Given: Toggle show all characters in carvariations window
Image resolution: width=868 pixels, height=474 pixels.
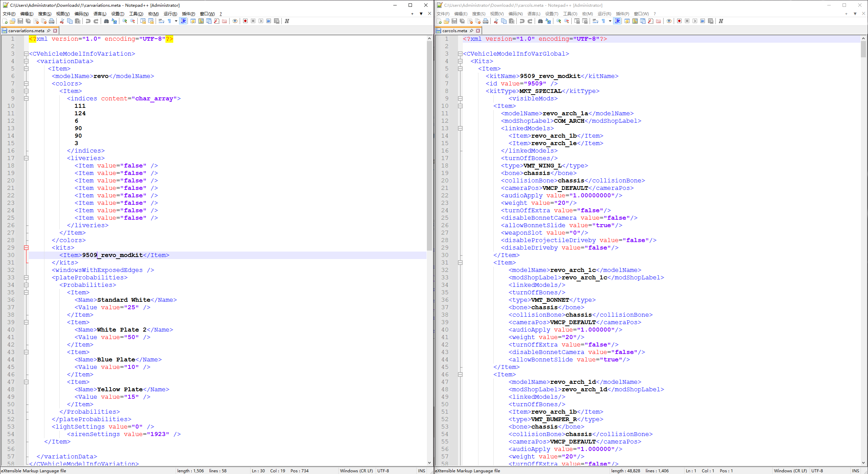Looking at the screenshot, I should tap(169, 21).
